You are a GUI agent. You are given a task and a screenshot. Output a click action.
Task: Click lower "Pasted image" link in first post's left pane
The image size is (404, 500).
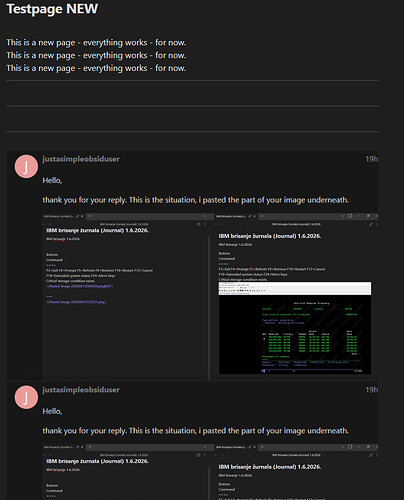pyautogui.click(x=76, y=302)
